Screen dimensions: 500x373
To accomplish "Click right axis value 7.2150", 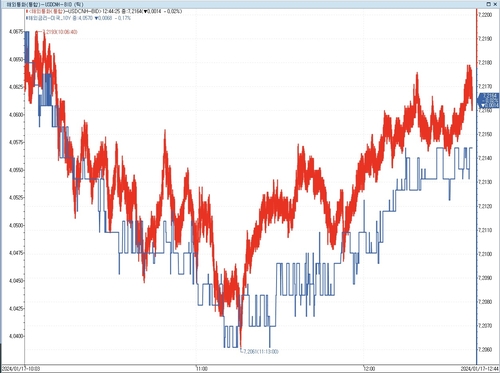I will 485,134.
